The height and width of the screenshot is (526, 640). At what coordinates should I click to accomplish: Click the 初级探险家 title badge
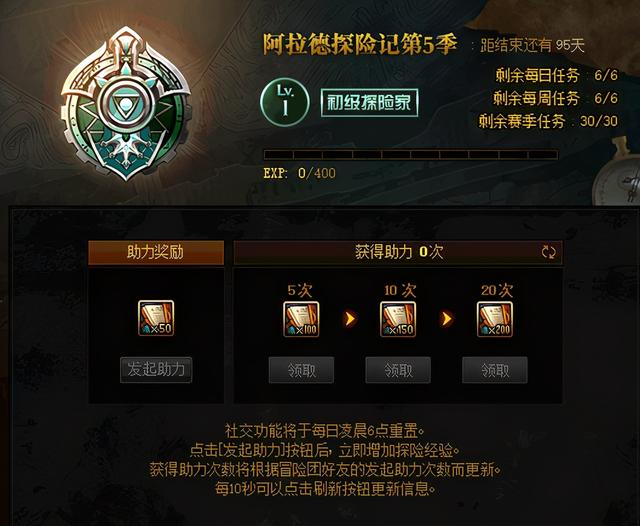tap(369, 102)
